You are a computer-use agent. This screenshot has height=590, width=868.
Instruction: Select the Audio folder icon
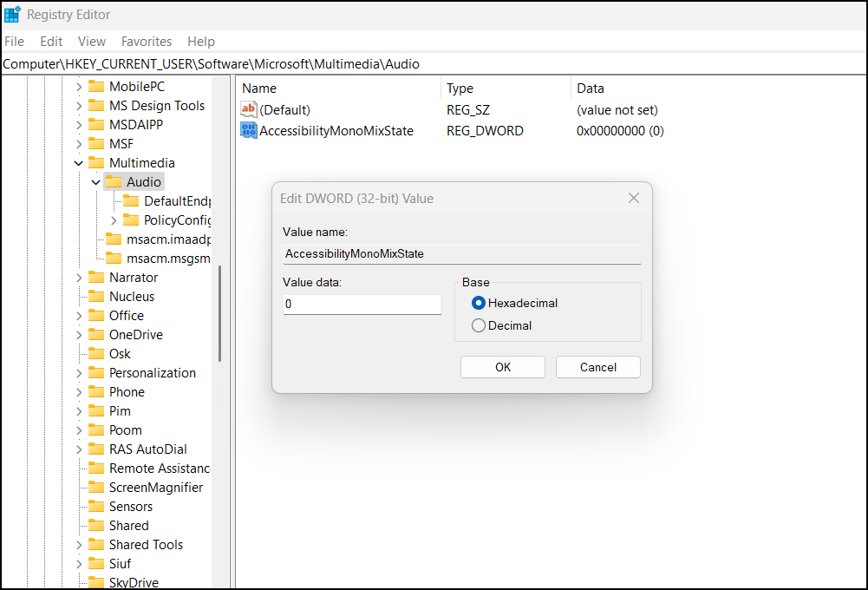pos(115,181)
